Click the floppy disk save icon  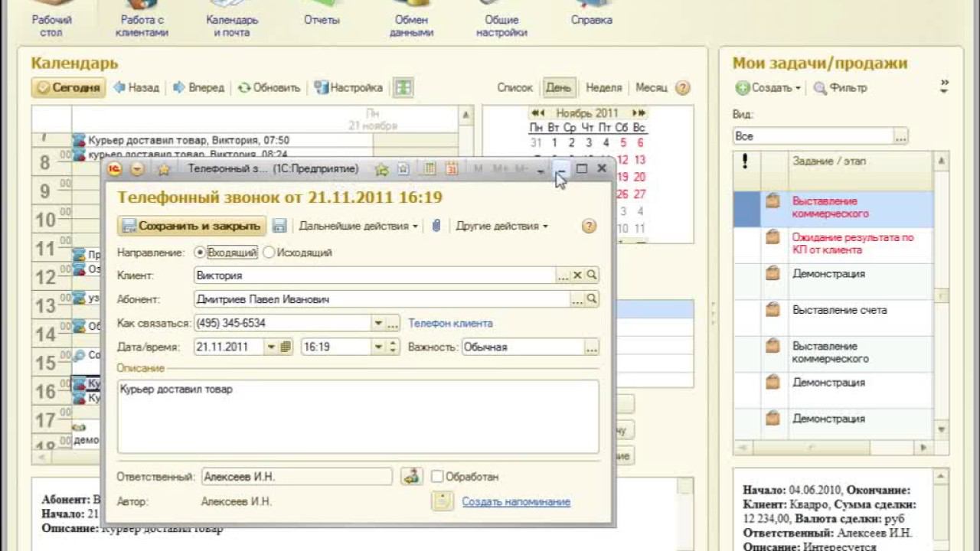click(279, 226)
